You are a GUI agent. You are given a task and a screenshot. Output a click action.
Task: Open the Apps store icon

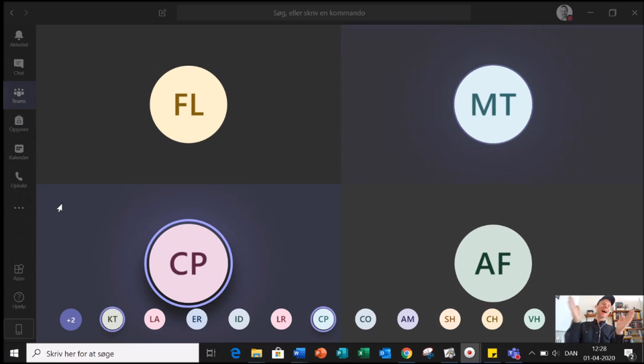(x=19, y=271)
